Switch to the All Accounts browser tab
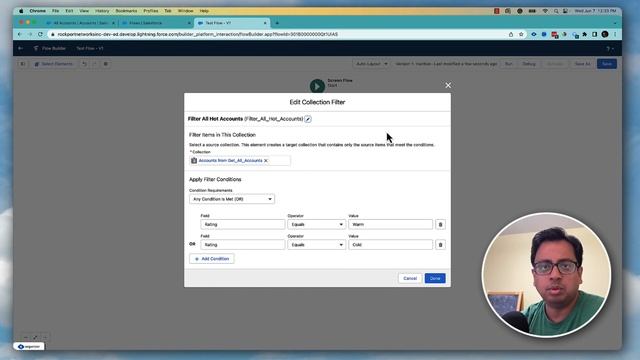Screen dimensions: 640x360 pyautogui.click(x=80, y=23)
